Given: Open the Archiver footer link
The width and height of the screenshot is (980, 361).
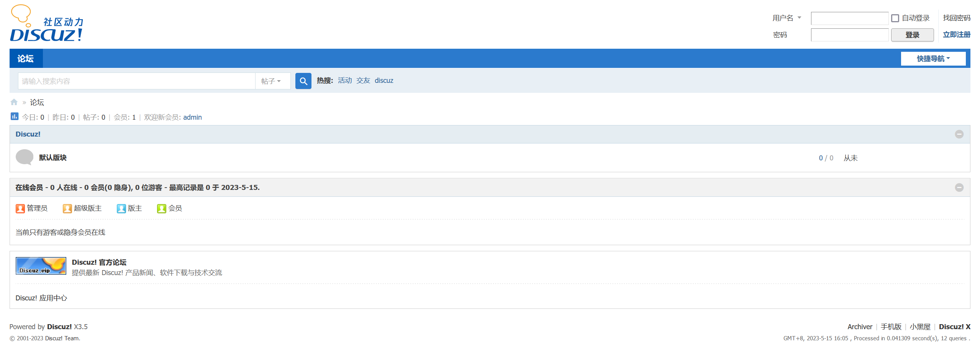Looking at the screenshot, I should coord(860,327).
